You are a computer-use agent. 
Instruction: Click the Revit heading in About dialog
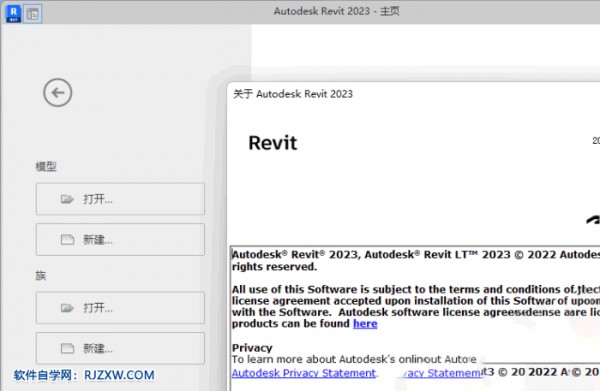tap(272, 143)
